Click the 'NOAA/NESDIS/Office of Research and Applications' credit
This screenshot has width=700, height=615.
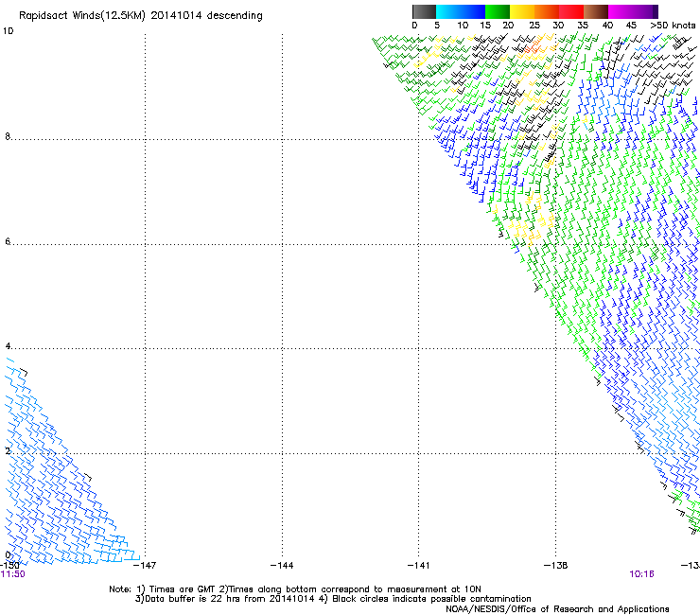click(x=557, y=609)
